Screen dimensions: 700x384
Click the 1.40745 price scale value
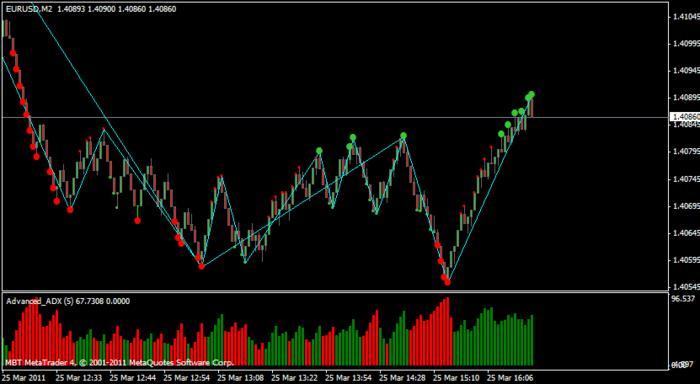tap(686, 179)
